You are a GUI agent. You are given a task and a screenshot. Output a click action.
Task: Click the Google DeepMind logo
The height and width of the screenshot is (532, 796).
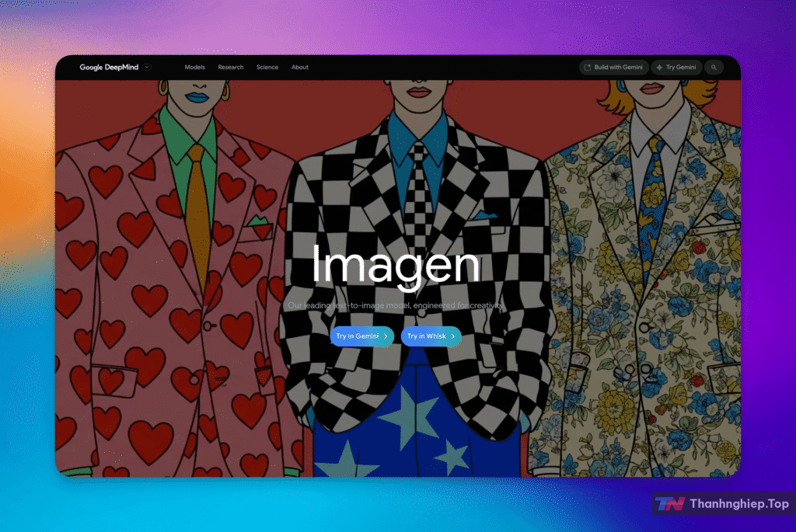[x=109, y=67]
